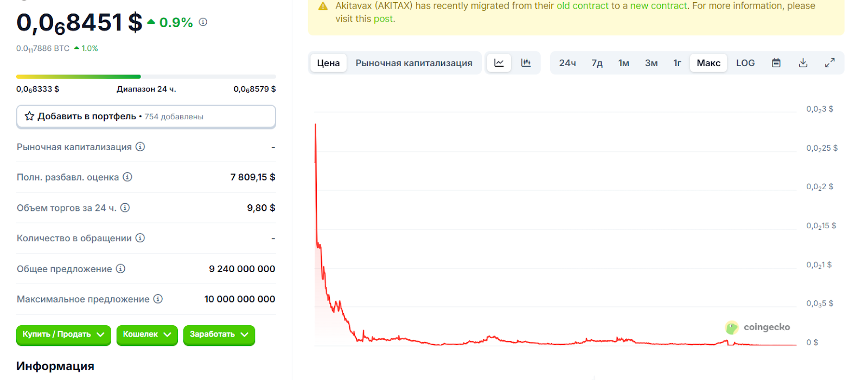The height and width of the screenshot is (380, 868).
Task: Click the star icon in Добавить в портфель
Action: point(29,116)
